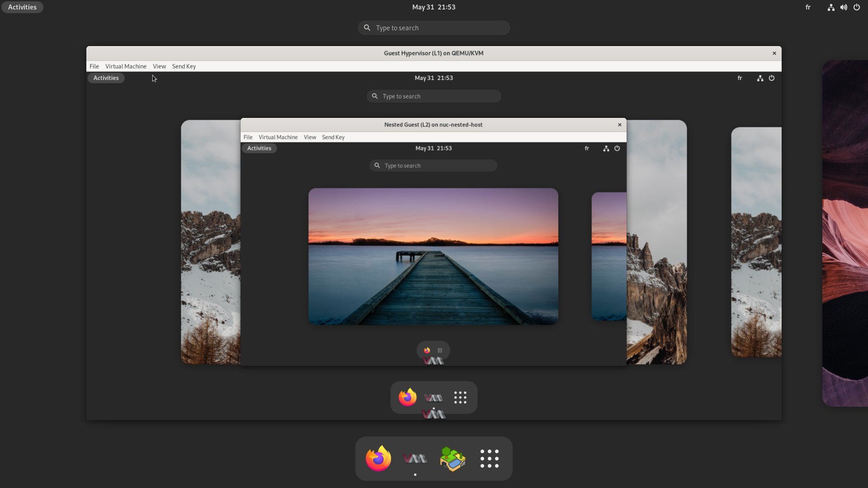Toggle the power button in L1 guest bar
The height and width of the screenshot is (488, 868).
pos(771,77)
